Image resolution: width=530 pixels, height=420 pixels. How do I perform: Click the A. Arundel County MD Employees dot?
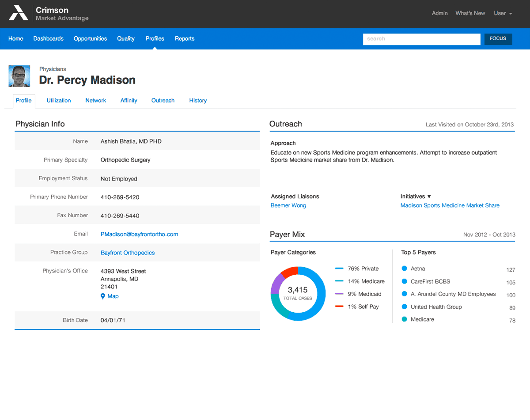tap(404, 294)
